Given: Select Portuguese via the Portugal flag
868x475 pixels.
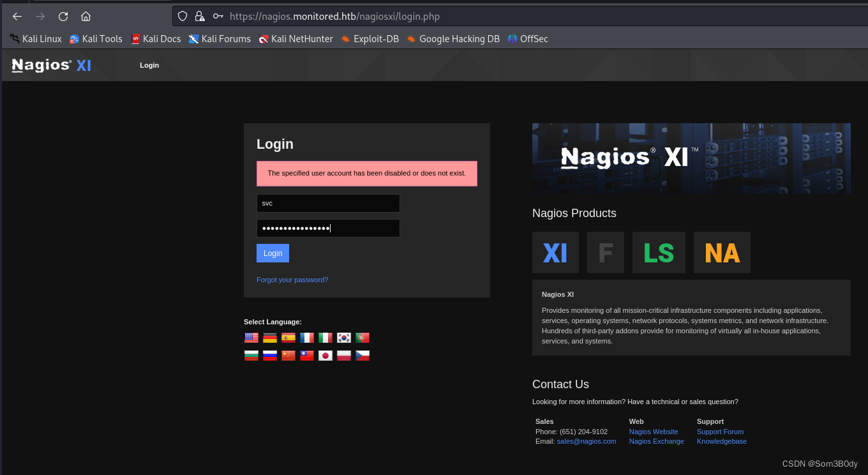Looking at the screenshot, I should (x=363, y=338).
